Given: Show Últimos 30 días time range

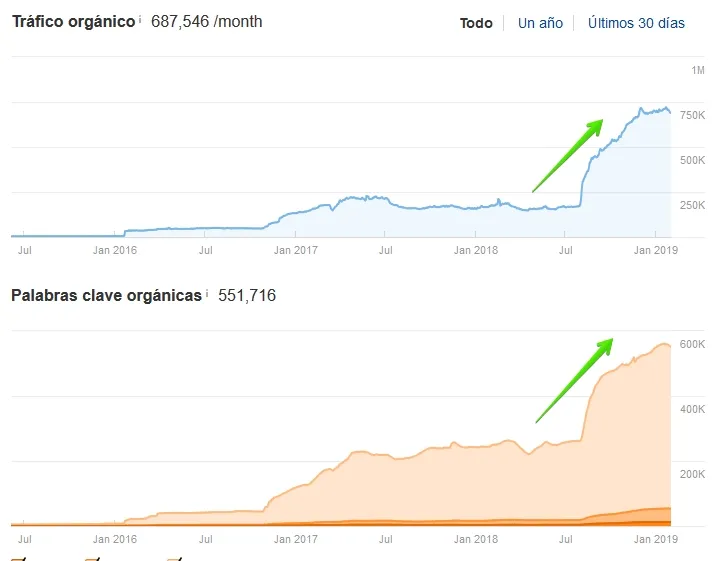Looking at the screenshot, I should [636, 23].
